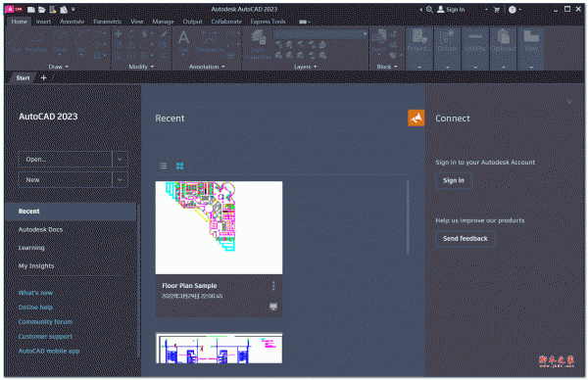Collapse the Connect panel chevron
Viewport: 588px width, 380px height.
point(569,102)
